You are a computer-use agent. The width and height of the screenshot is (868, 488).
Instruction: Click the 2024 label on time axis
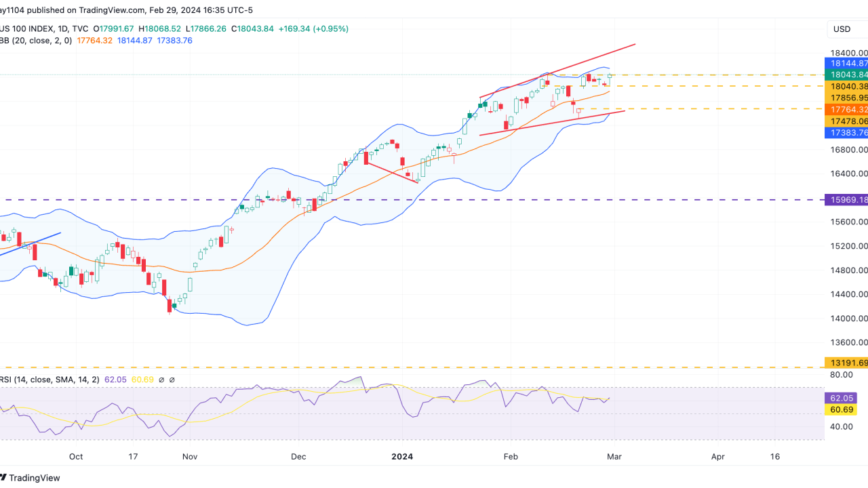[403, 456]
